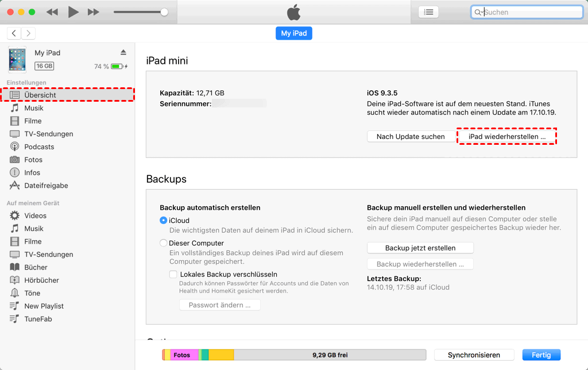Navigate back with the left chevron
588x370 pixels.
(x=14, y=33)
